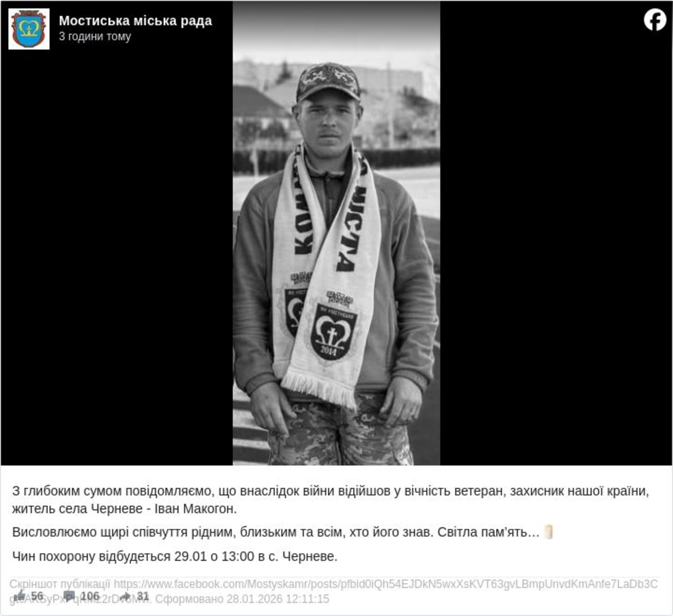Click the thumbs-up like icon

pos(21,595)
